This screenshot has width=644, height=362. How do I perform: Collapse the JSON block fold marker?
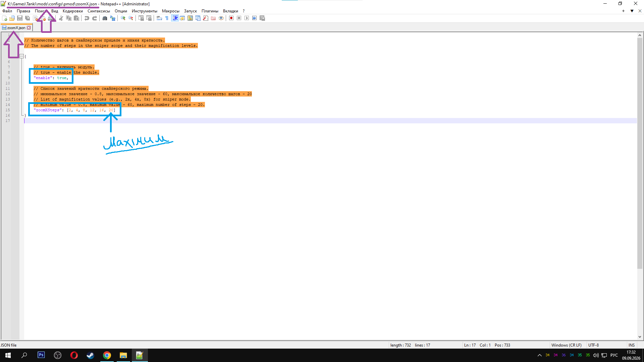[x=22, y=56]
